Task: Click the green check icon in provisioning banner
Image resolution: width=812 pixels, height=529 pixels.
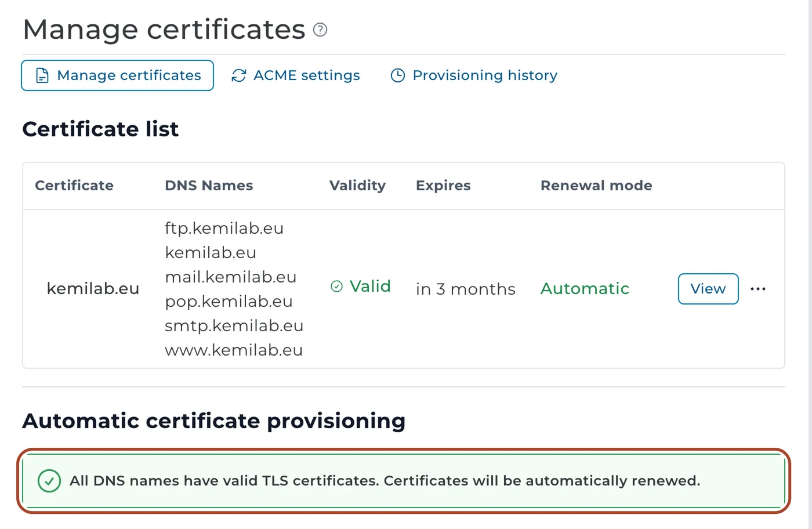Action: click(x=49, y=481)
